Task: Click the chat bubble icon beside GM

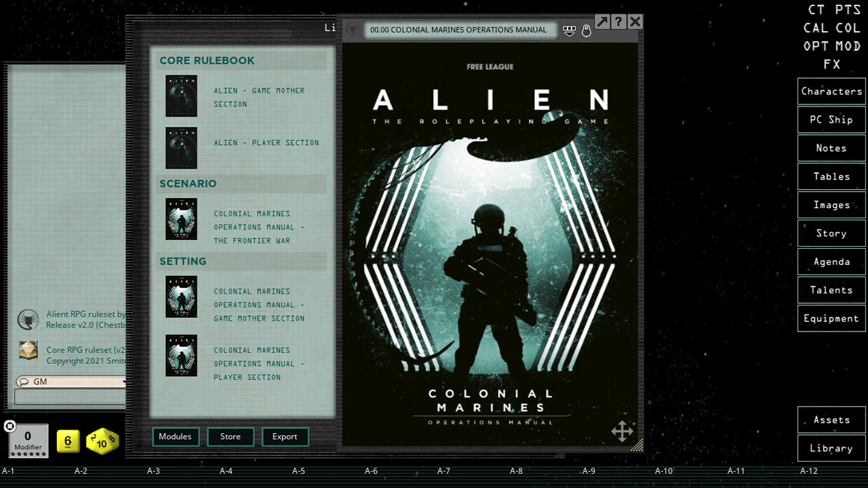Action: (x=24, y=381)
